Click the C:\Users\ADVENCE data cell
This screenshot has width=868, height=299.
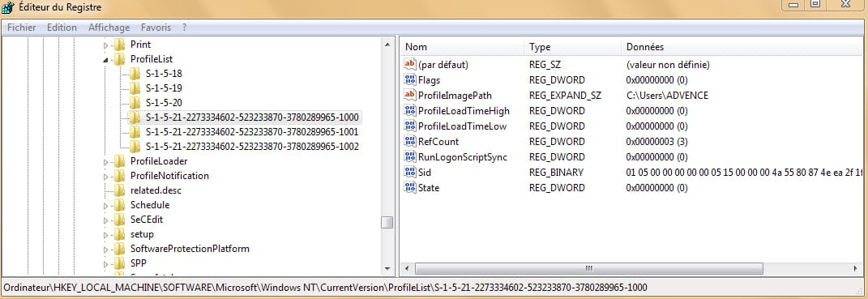click(667, 96)
